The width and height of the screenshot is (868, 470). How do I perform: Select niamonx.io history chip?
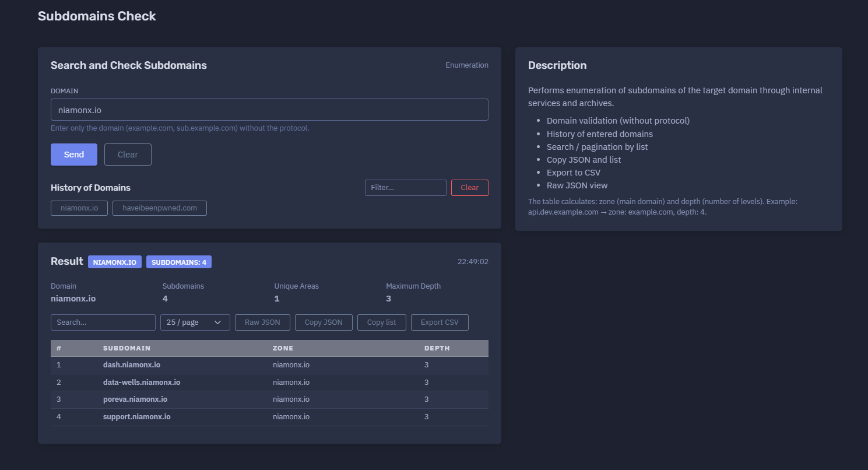(79, 208)
